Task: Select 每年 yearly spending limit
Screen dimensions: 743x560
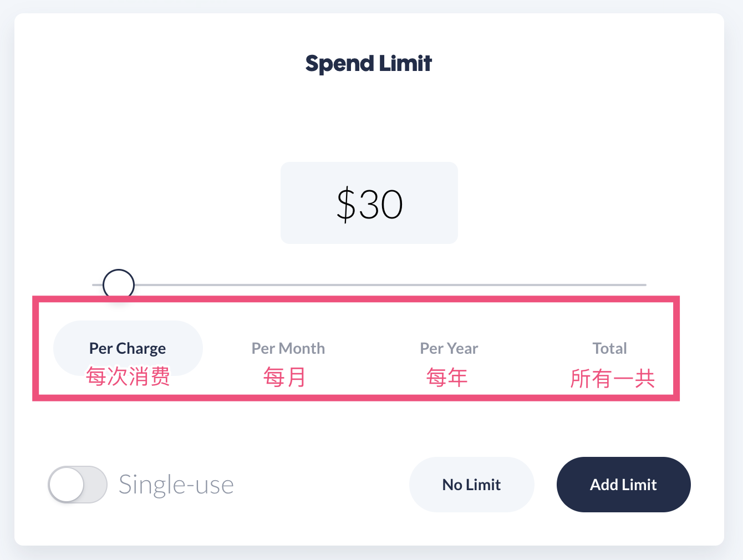Action: pos(446,377)
